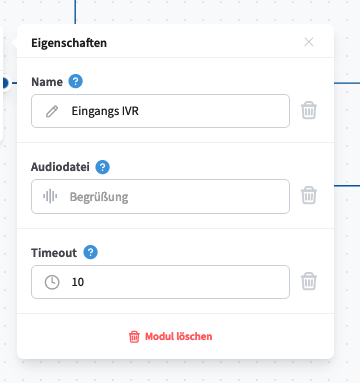
Task: Close the Eigenschaften panel
Action: 309,42
